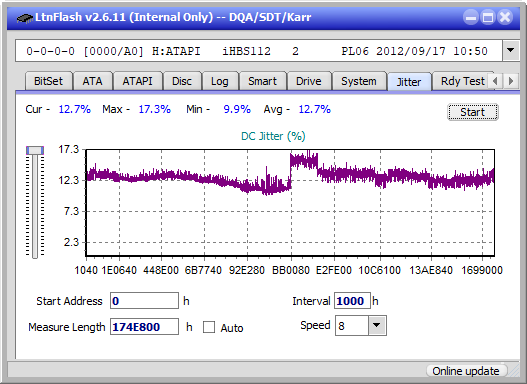Switch to the ATA tab

(x=92, y=81)
